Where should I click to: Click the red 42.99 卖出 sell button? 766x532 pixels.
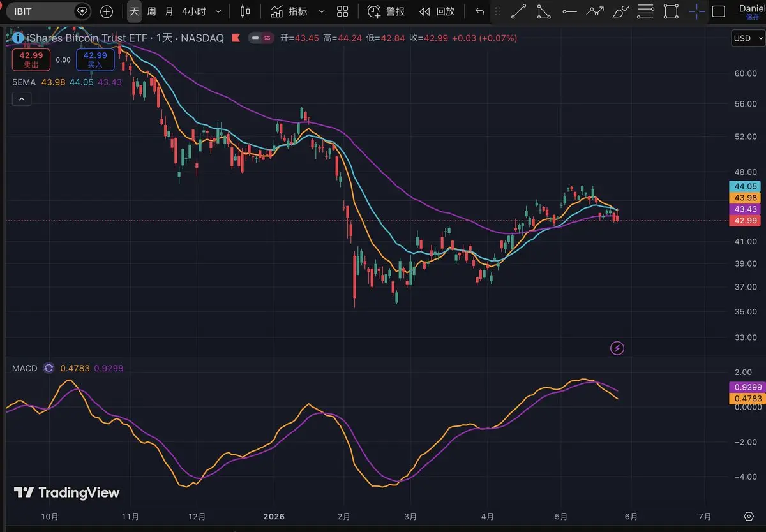[x=30, y=60]
